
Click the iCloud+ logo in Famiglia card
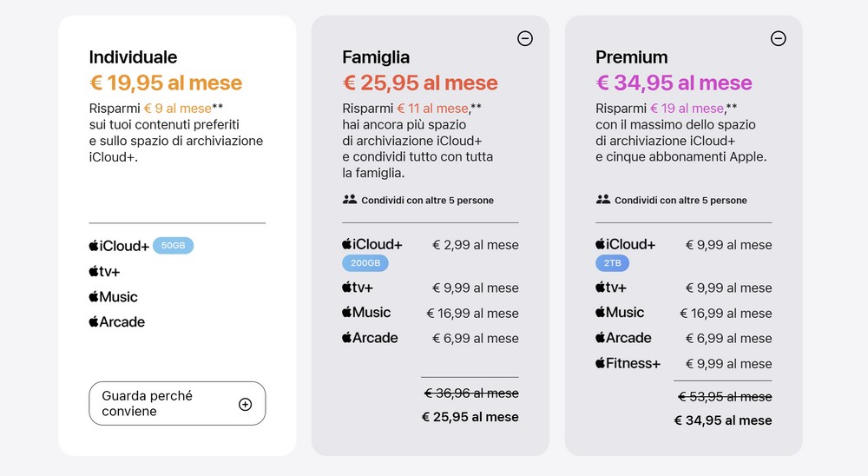click(x=372, y=244)
